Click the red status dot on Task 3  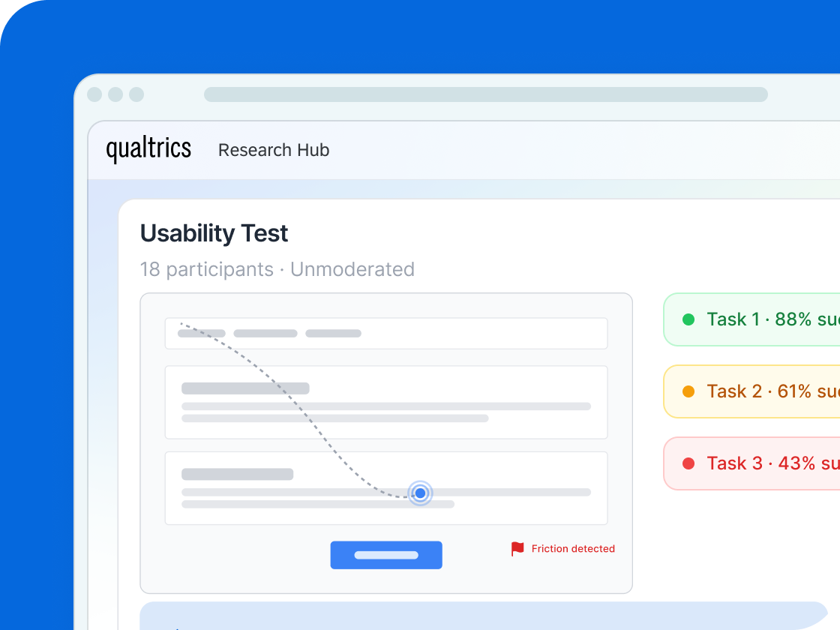689,463
